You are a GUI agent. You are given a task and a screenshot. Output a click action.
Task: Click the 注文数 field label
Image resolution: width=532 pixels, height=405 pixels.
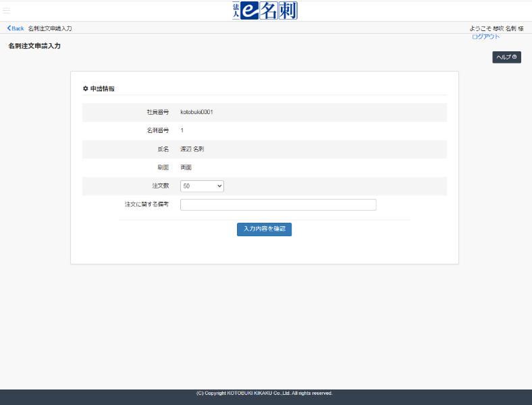[159, 186]
